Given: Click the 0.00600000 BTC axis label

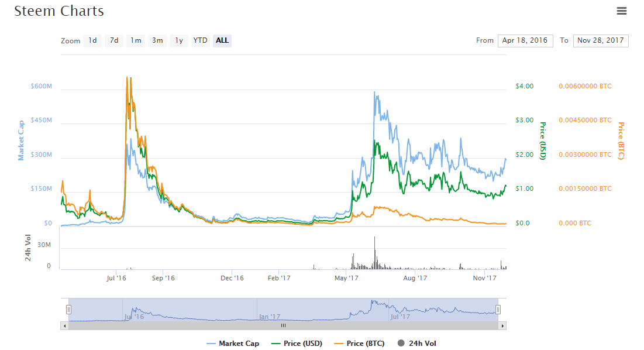Looking at the screenshot, I should [585, 86].
